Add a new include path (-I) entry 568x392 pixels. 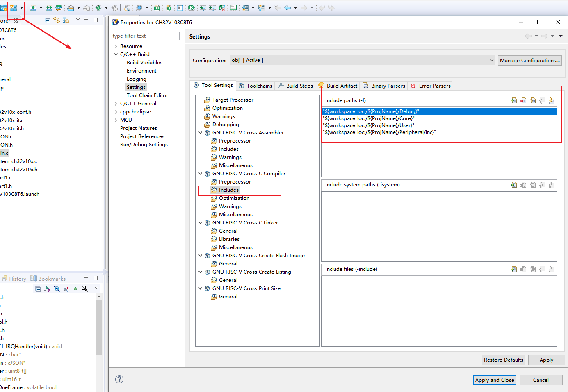[x=514, y=100]
